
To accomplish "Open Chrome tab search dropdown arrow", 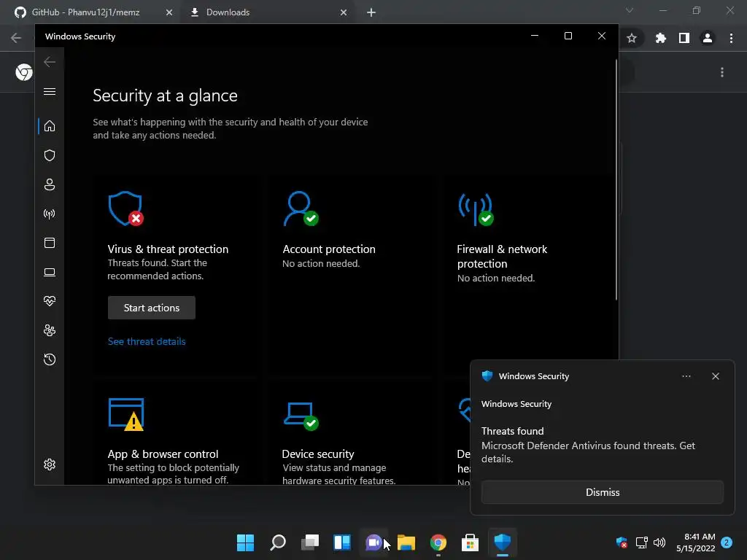I will [630, 10].
